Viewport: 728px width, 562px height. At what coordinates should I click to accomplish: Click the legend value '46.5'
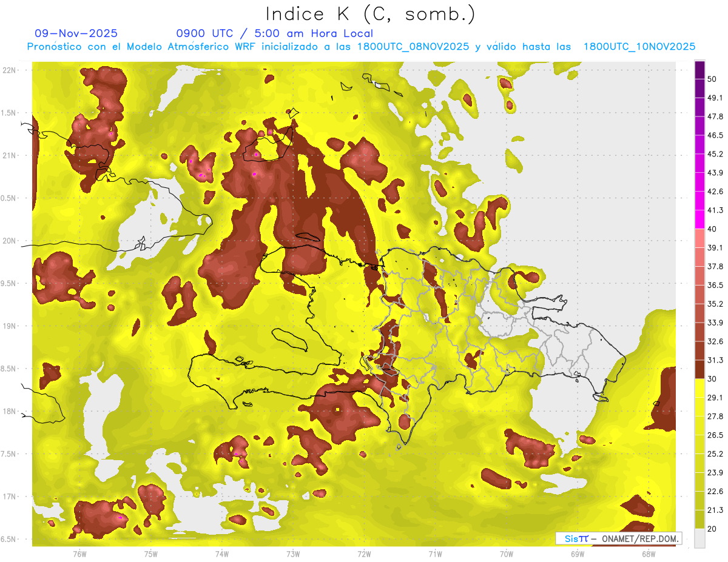coord(715,135)
